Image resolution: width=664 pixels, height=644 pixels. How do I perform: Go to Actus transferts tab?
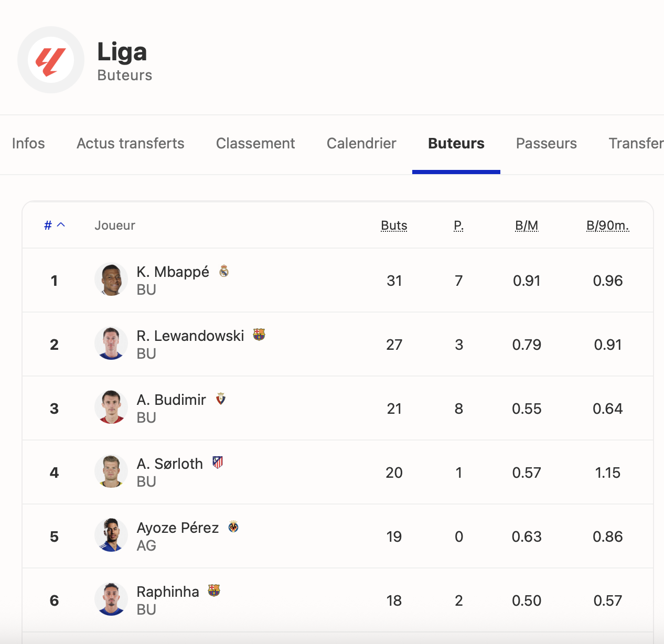(x=131, y=144)
